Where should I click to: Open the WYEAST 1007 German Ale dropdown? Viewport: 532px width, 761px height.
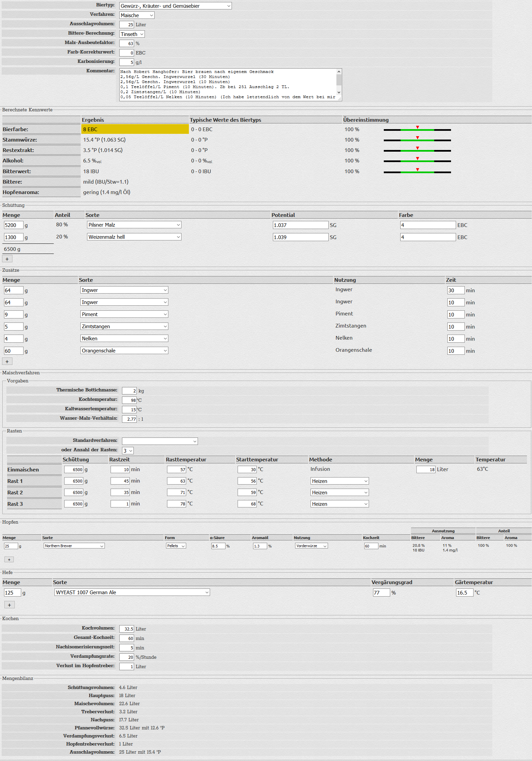tap(132, 593)
